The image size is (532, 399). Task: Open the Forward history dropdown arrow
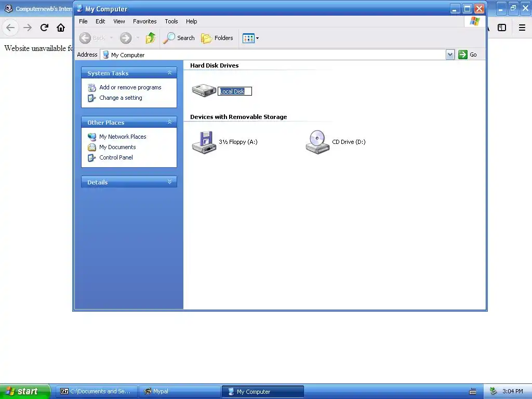point(138,38)
